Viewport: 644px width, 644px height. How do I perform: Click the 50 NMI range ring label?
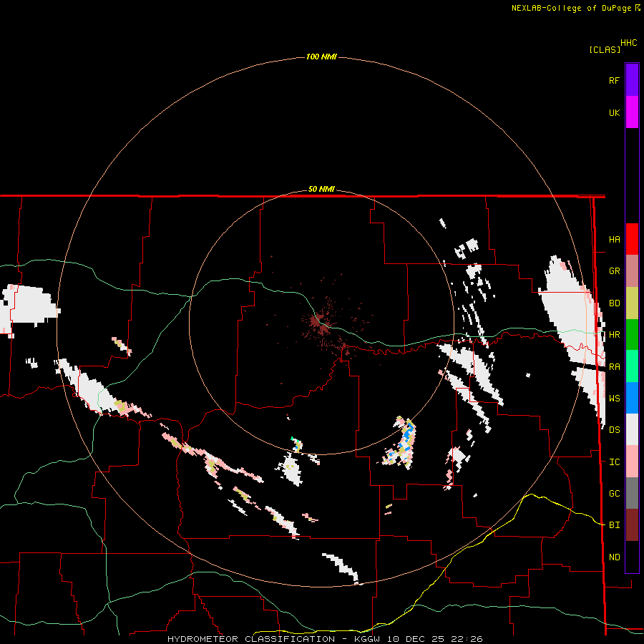coord(321,190)
